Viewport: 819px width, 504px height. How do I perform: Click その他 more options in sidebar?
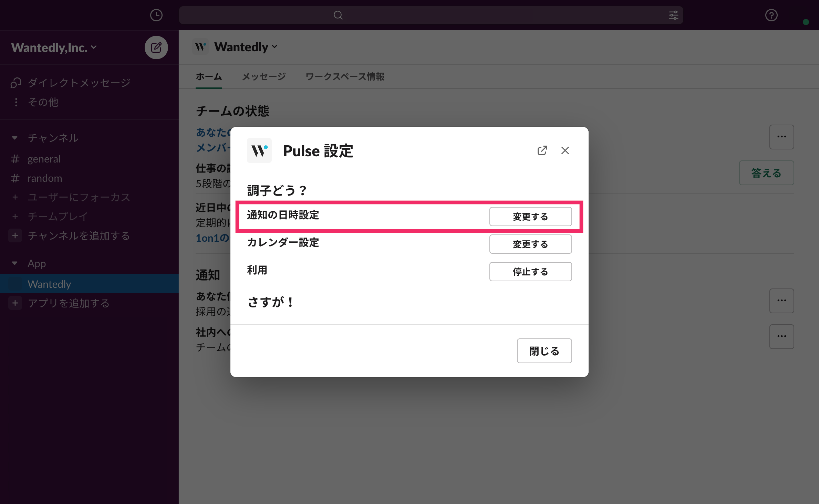[43, 102]
